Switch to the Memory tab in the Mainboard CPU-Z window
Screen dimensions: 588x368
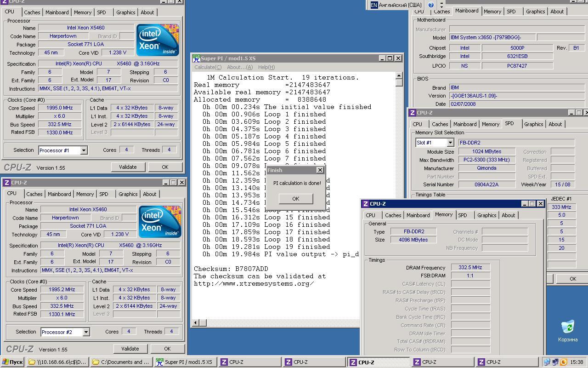[492, 11]
